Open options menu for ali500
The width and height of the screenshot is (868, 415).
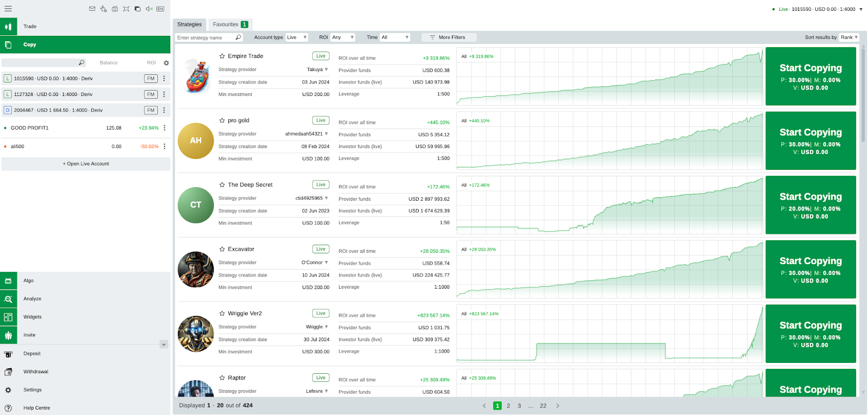[164, 146]
